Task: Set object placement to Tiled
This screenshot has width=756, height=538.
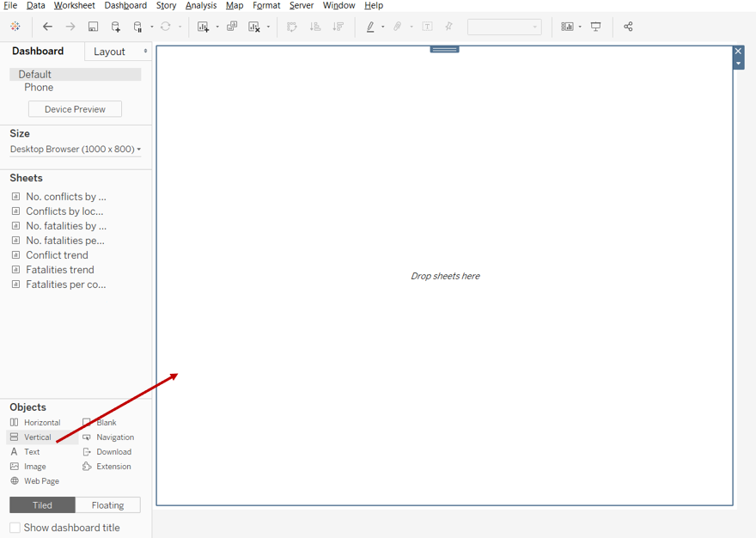Action: click(42, 505)
